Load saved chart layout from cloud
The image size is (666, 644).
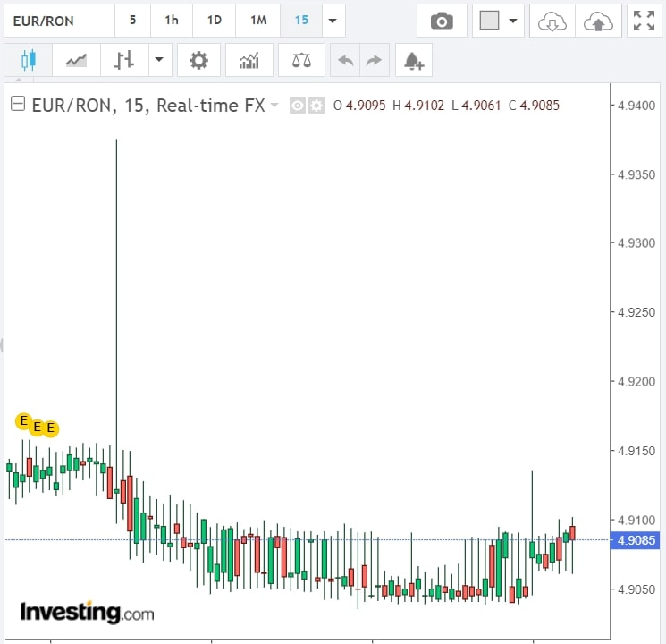point(552,21)
